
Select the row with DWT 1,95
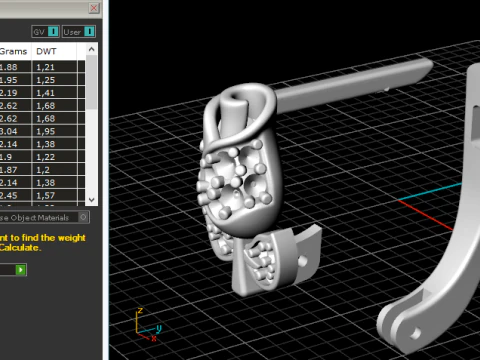42,131
